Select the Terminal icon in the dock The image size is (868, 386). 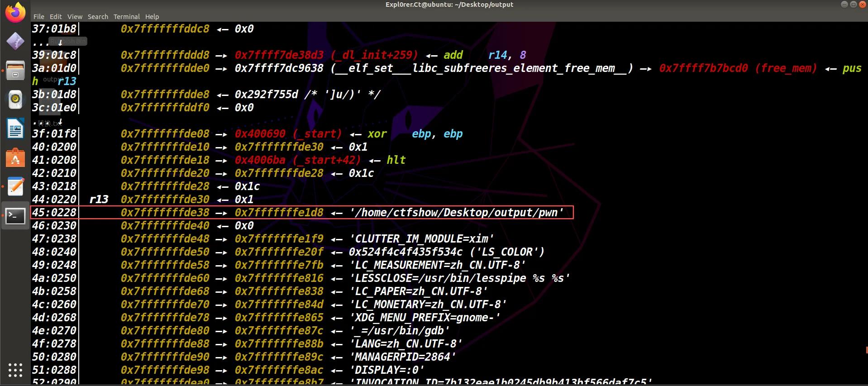(15, 216)
